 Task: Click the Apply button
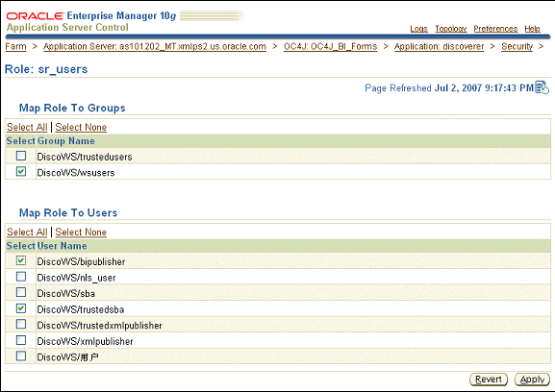click(532, 380)
